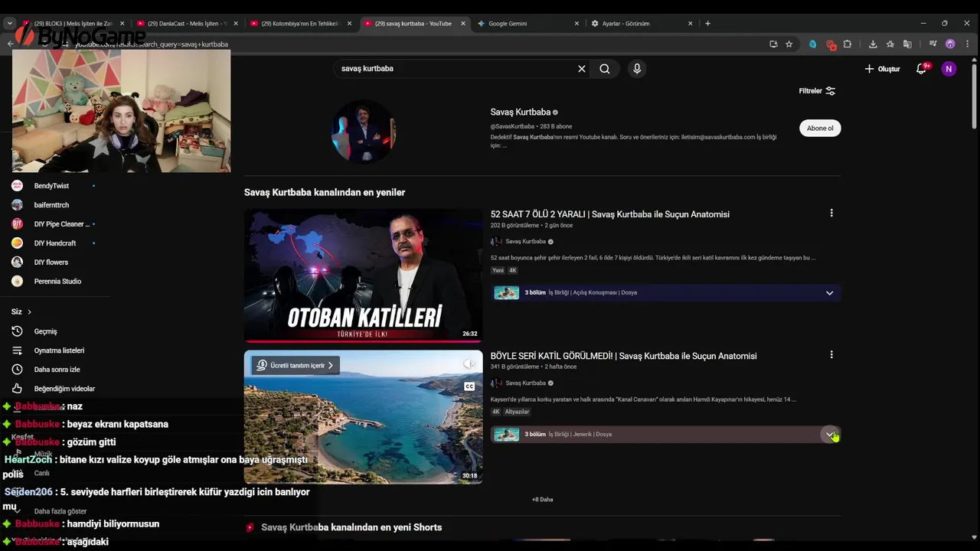Viewport: 980px width, 551px height.
Task: Open the Filtreler filter options
Action: (x=817, y=91)
